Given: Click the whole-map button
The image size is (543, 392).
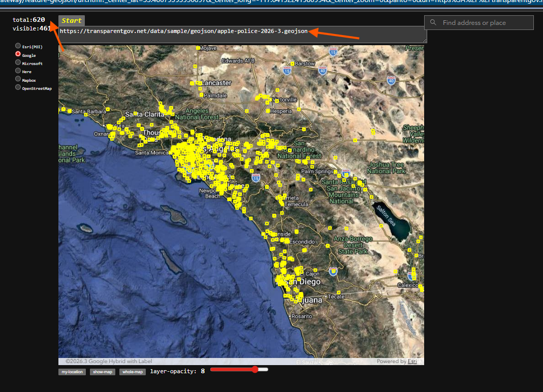Looking at the screenshot, I should coord(133,372).
